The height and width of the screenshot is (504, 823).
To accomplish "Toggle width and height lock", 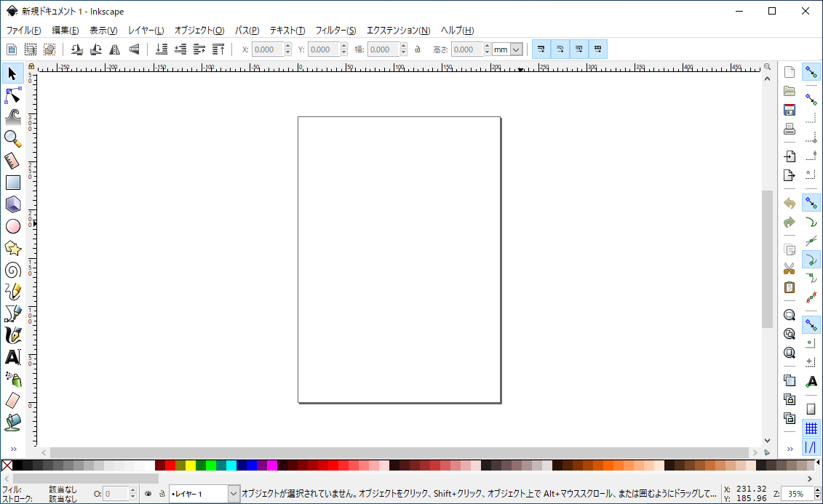I will click(418, 49).
